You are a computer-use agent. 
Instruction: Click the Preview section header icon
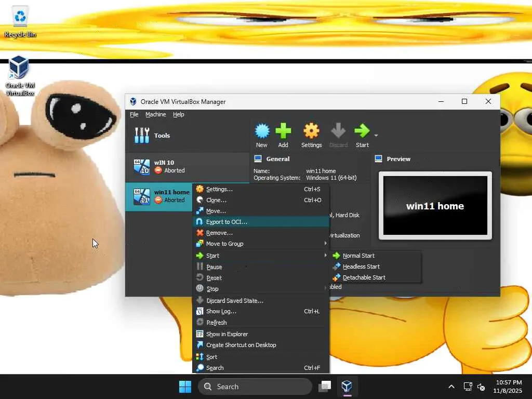[378, 159]
